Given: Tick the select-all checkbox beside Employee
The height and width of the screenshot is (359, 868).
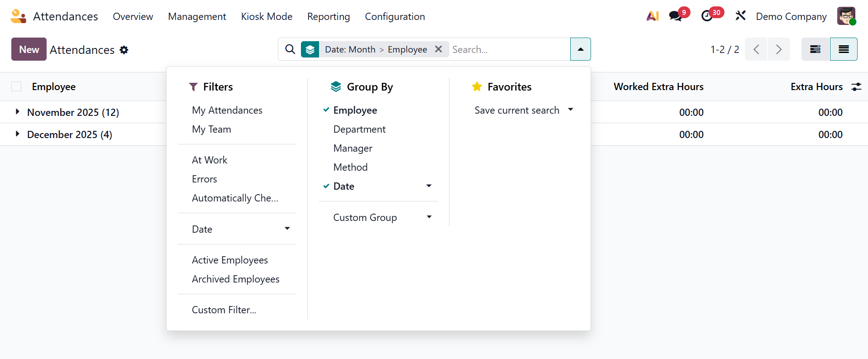Looking at the screenshot, I should pos(16,87).
